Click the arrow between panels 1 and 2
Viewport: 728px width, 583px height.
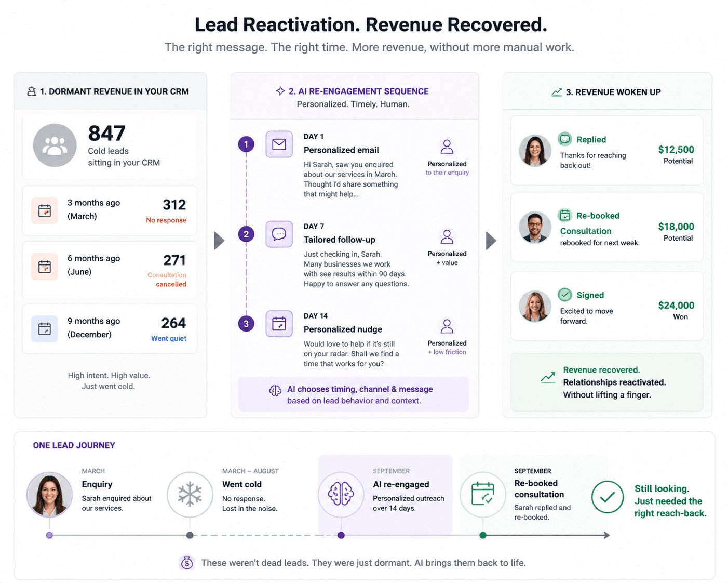coord(220,241)
